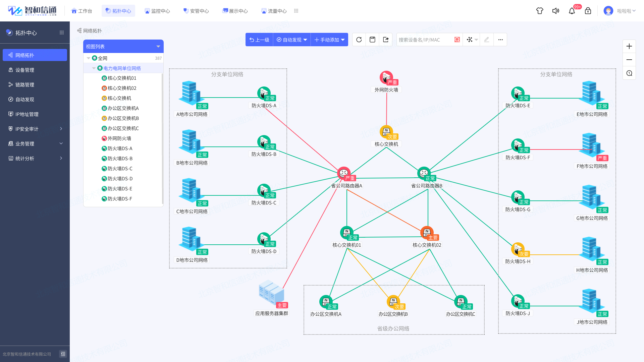Select 办公区交换机A in the view list tree
644x362 pixels.
pos(123,108)
